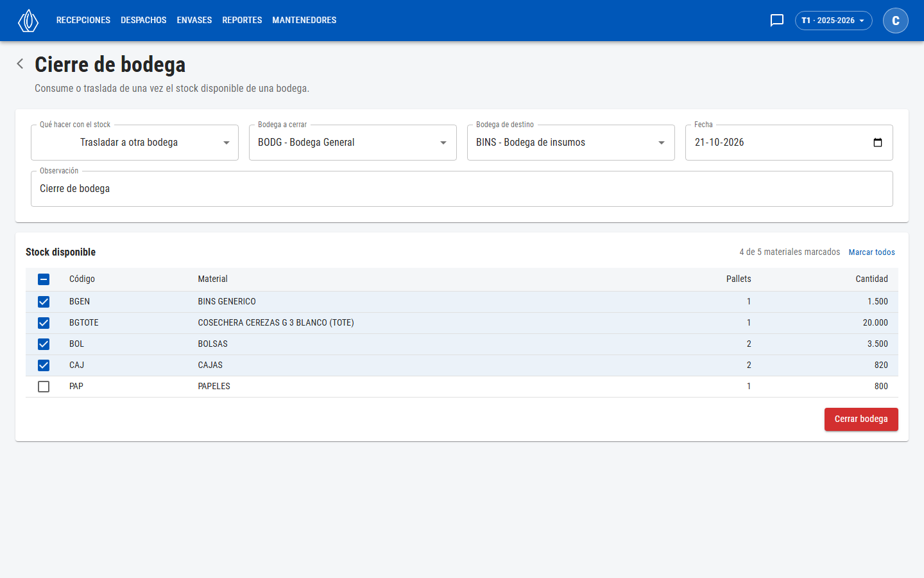
Task: Click the '4 de 5 materiales marcados' counter
Action: 790,252
